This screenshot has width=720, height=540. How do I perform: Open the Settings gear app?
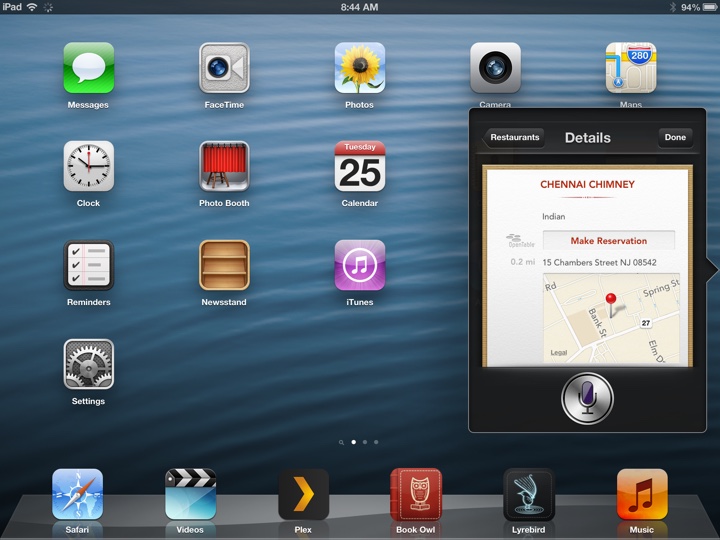pyautogui.click(x=89, y=364)
